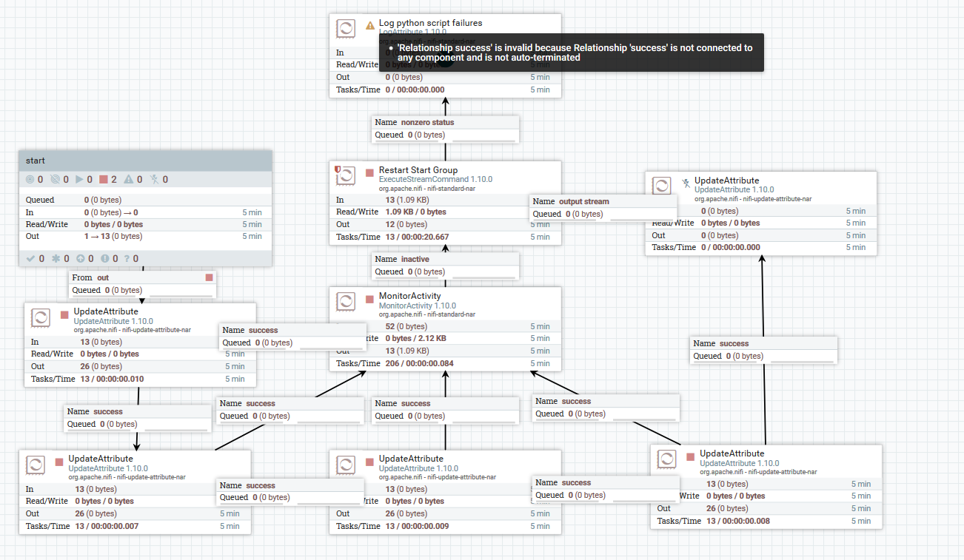This screenshot has height=560, width=964.
Task: Click the red stopped indicator on MonitorActivity
Action: (x=370, y=300)
